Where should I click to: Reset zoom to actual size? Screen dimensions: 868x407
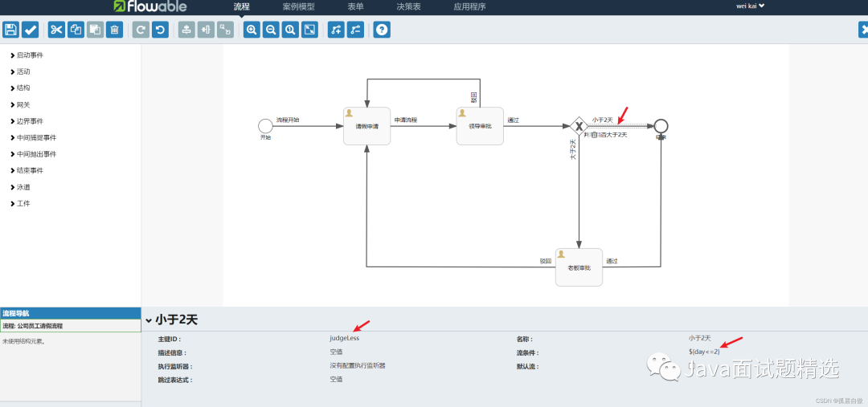tap(290, 30)
